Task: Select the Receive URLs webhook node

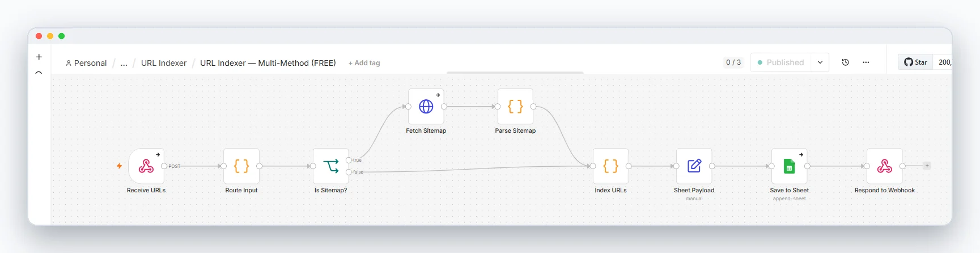Action: (x=146, y=166)
